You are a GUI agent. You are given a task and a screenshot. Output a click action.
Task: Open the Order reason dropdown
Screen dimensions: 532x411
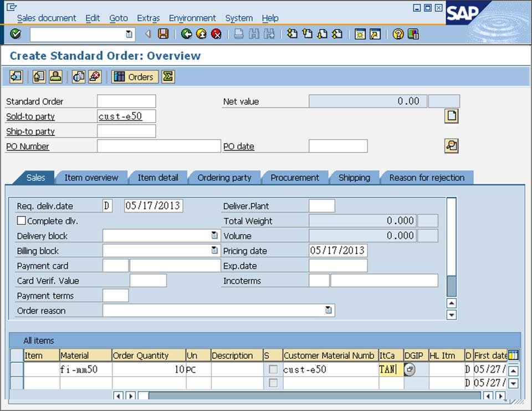click(x=329, y=310)
